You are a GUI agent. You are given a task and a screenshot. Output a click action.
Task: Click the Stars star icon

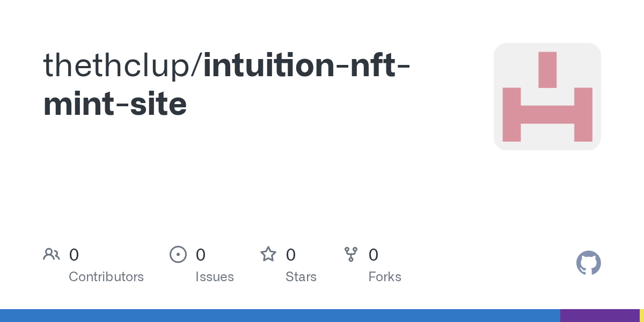click(268, 254)
